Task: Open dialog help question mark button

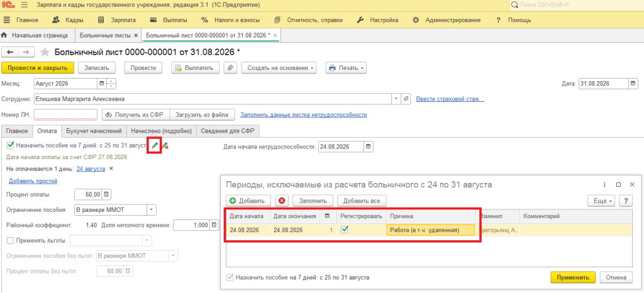Action: 626,201
